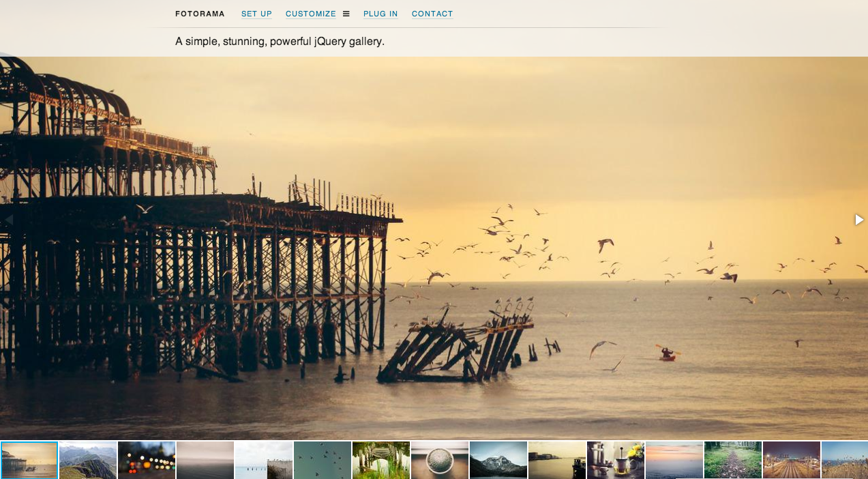Open the CUSTOMIZE page
Image resolution: width=868 pixels, height=479 pixels.
point(311,13)
